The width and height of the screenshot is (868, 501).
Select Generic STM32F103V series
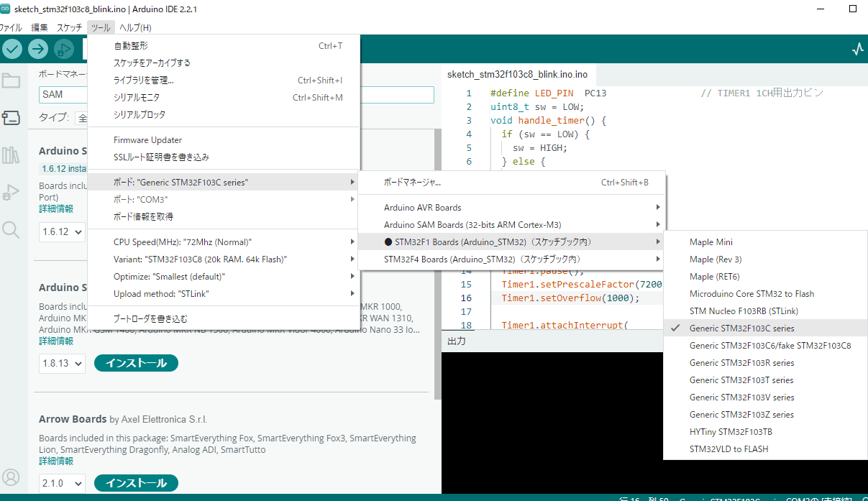765,397
